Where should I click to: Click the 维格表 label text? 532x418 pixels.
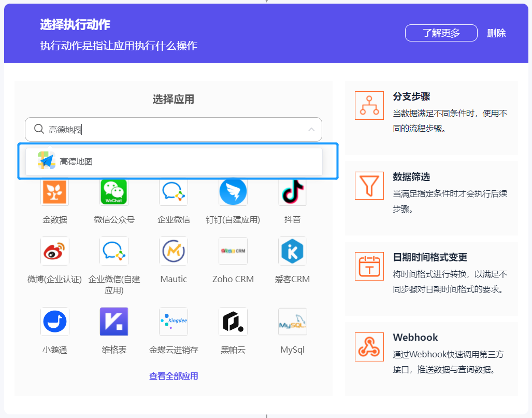114,350
